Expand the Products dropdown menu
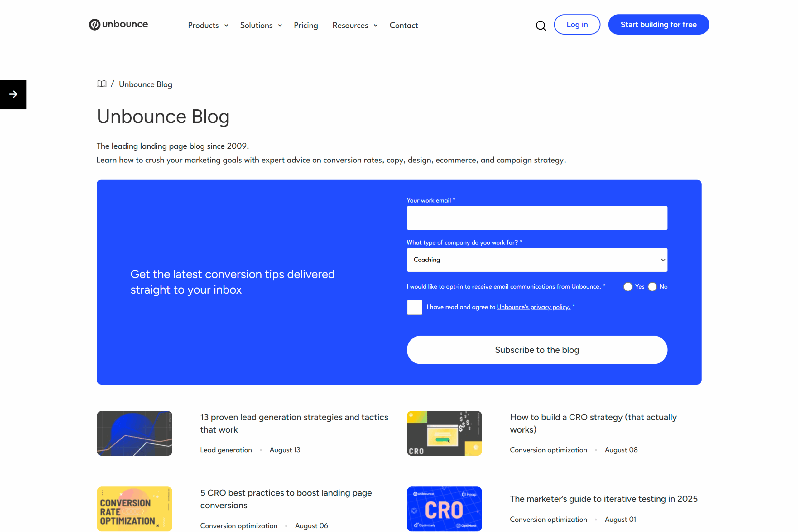Image resolution: width=798 pixels, height=532 pixels. coord(208,25)
